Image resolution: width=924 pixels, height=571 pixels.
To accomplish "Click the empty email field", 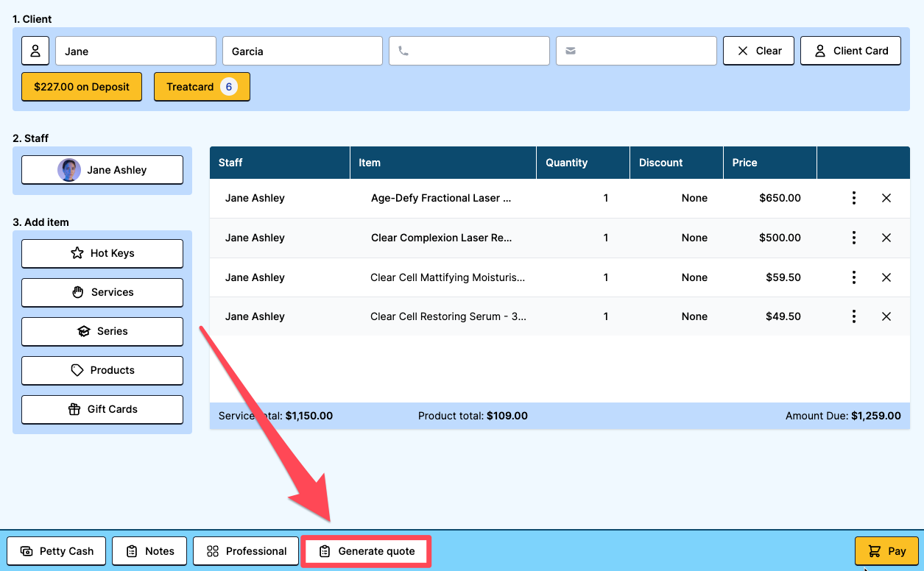I will pos(636,52).
